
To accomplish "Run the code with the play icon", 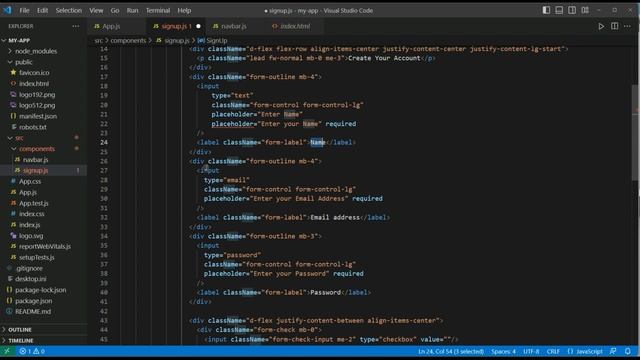I will pyautogui.click(x=601, y=26).
